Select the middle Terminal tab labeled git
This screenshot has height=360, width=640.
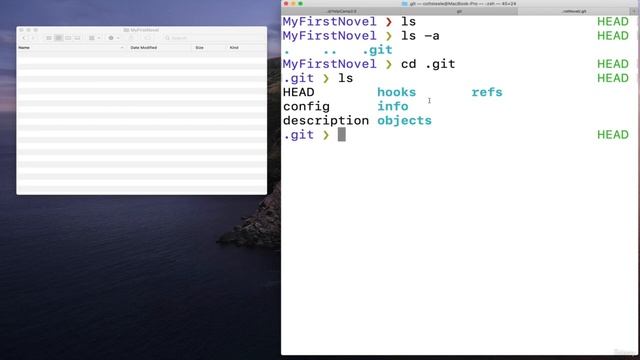459,11
